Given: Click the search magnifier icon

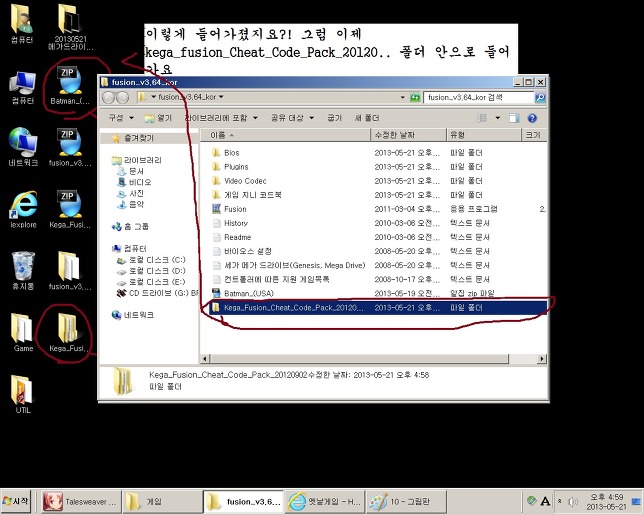Looking at the screenshot, I should click(x=540, y=97).
